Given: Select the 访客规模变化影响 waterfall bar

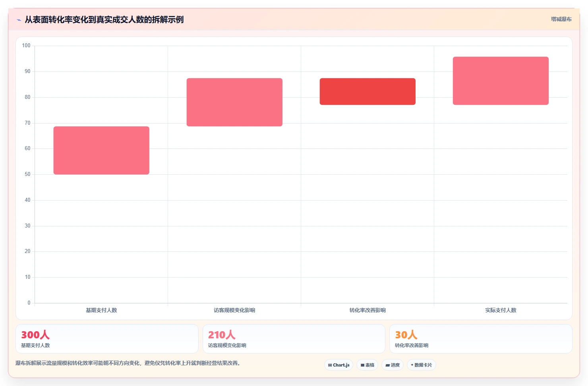Looking at the screenshot, I should click(234, 102).
